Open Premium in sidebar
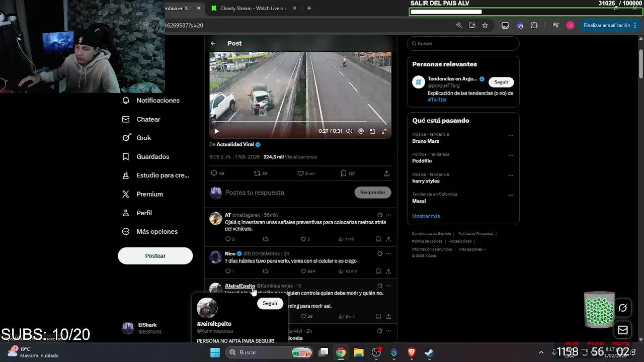The image size is (644, 362). pyautogui.click(x=143, y=194)
